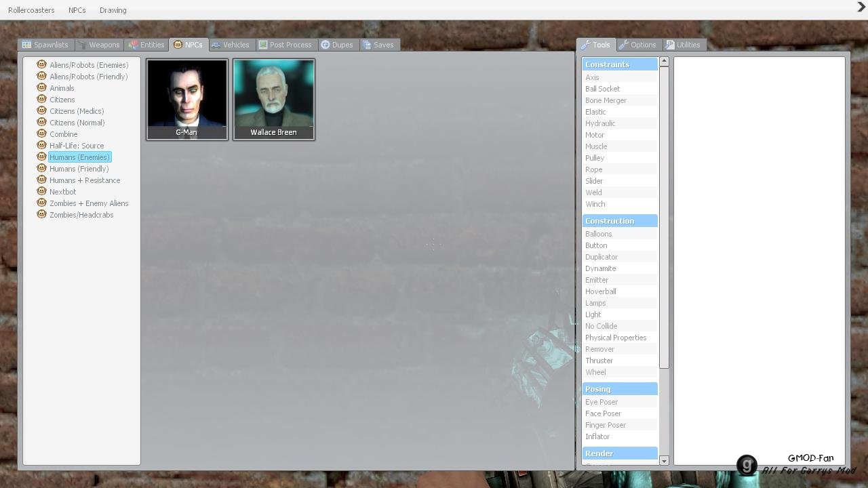
Task: Click the smiley icon next to Citizens
Action: pyautogui.click(x=41, y=99)
